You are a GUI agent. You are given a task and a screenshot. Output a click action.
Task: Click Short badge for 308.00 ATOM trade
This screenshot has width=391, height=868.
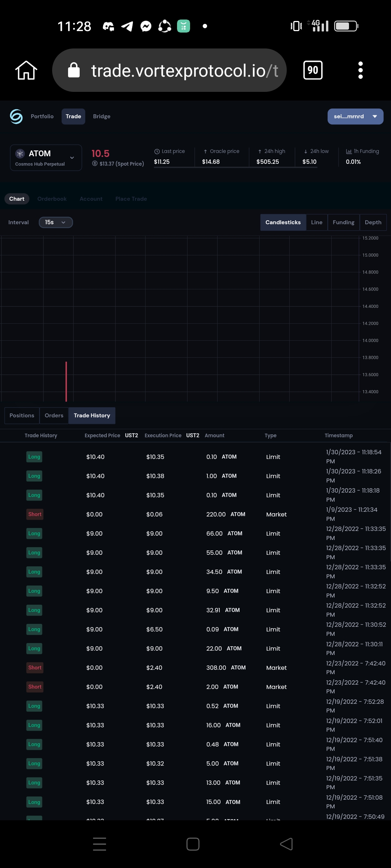tap(35, 668)
